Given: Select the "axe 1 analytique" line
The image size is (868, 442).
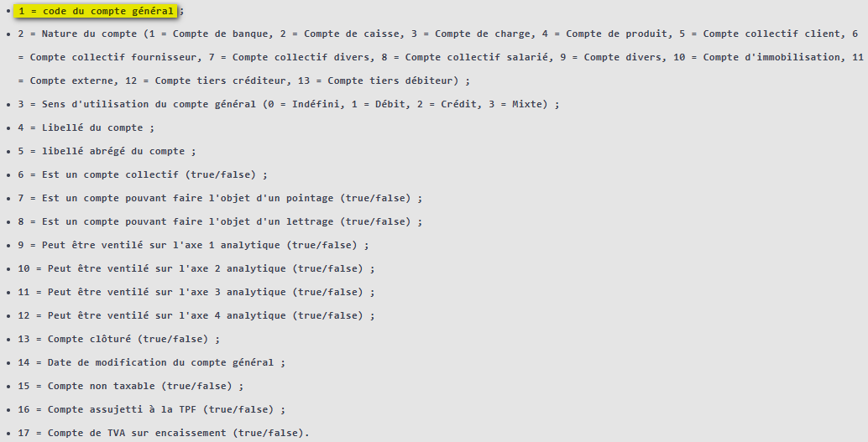Looking at the screenshot, I should (x=193, y=245).
